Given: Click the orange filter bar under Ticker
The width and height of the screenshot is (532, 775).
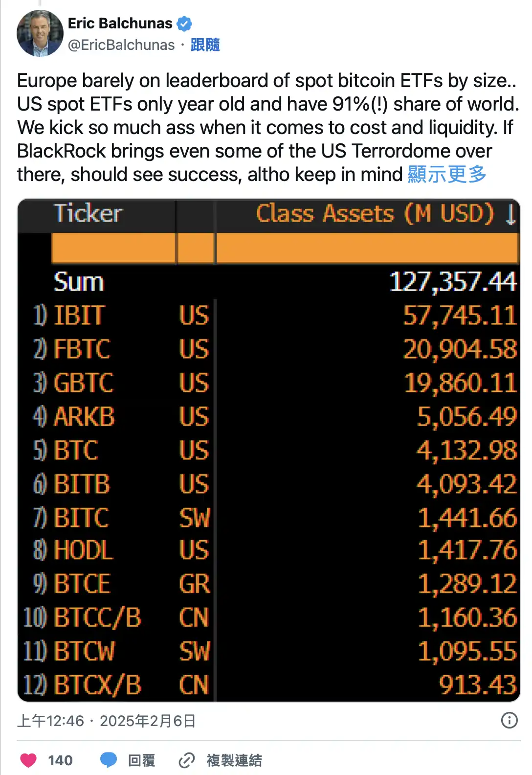Looking at the screenshot, I should [x=113, y=248].
